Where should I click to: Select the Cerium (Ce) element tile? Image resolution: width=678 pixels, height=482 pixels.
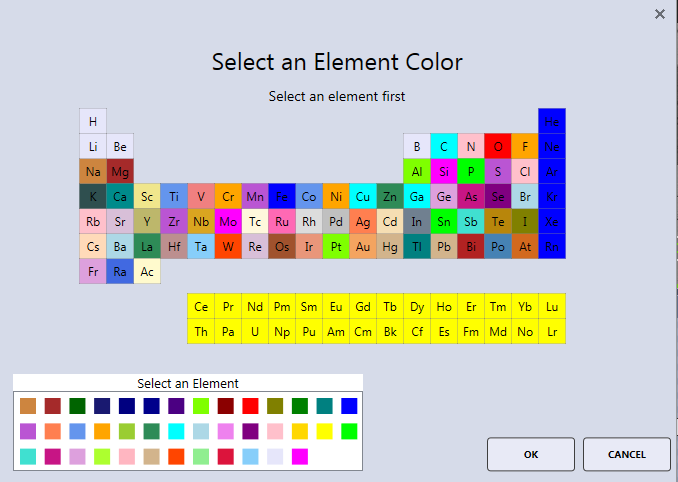[201, 307]
